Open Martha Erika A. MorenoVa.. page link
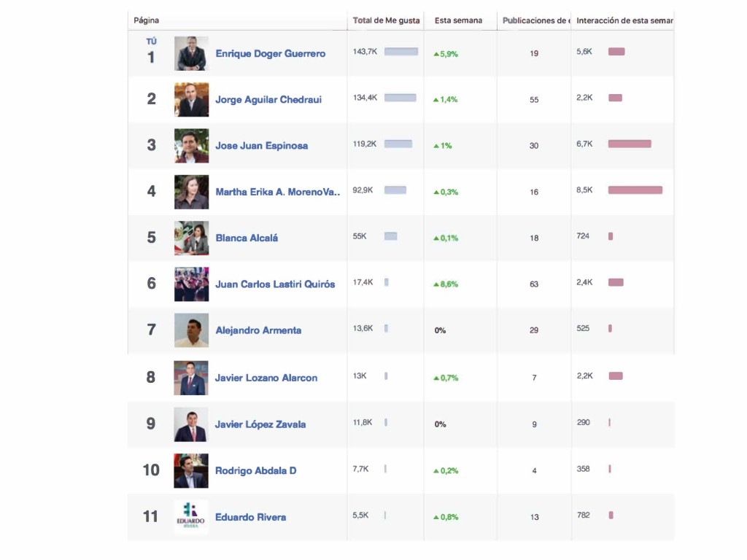Image resolution: width=747 pixels, height=560 pixels. (278, 192)
